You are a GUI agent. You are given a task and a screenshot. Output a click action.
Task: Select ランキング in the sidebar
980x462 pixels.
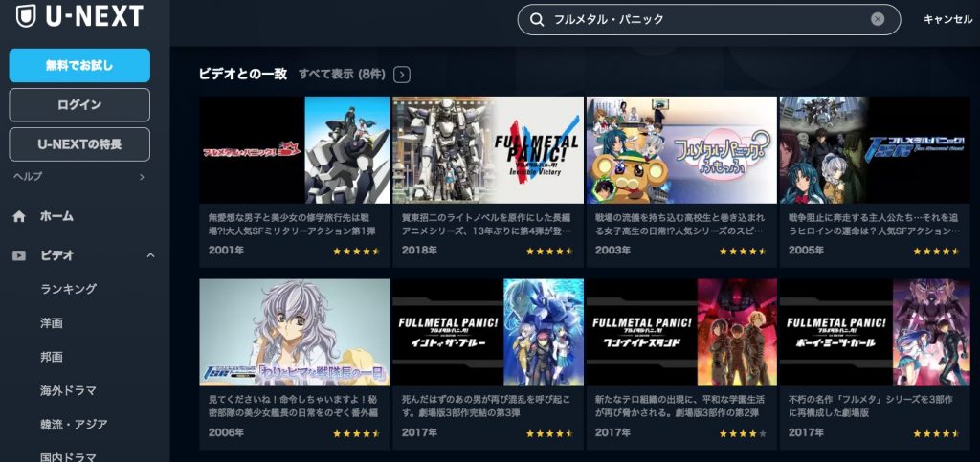69,289
